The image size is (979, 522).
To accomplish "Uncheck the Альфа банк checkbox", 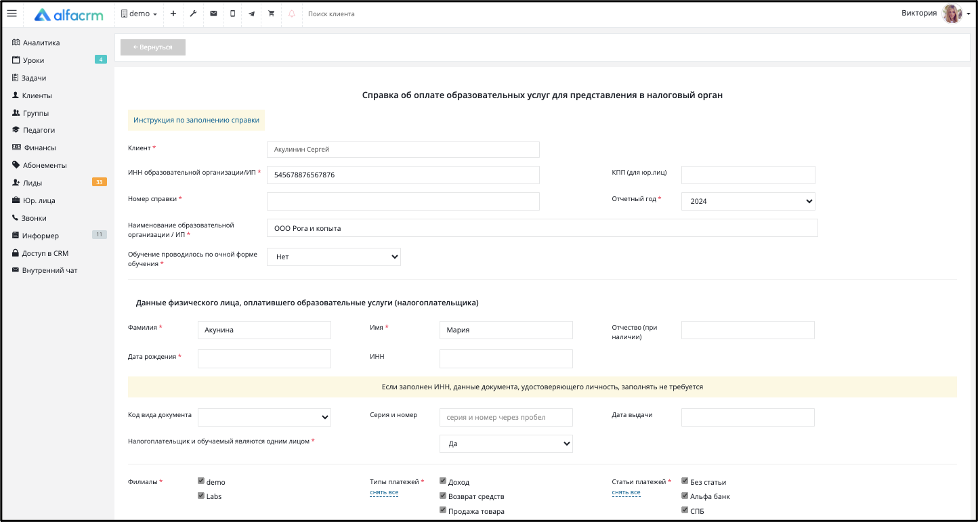I will click(x=684, y=496).
